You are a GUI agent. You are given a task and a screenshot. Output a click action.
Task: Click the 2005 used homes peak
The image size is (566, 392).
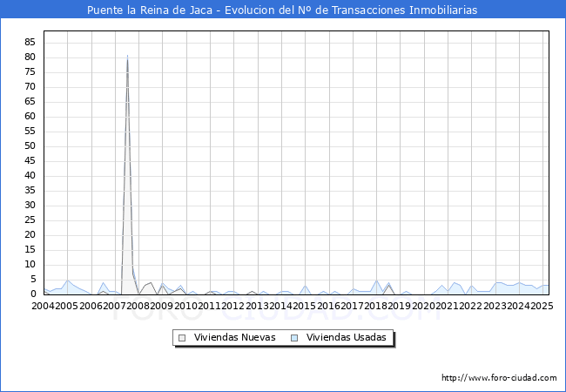click(68, 280)
